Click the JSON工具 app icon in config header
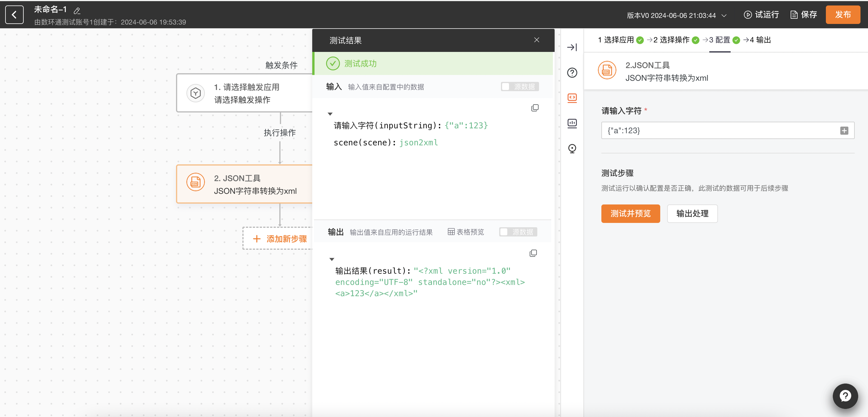Image resolution: width=868 pixels, height=417 pixels. coord(607,70)
